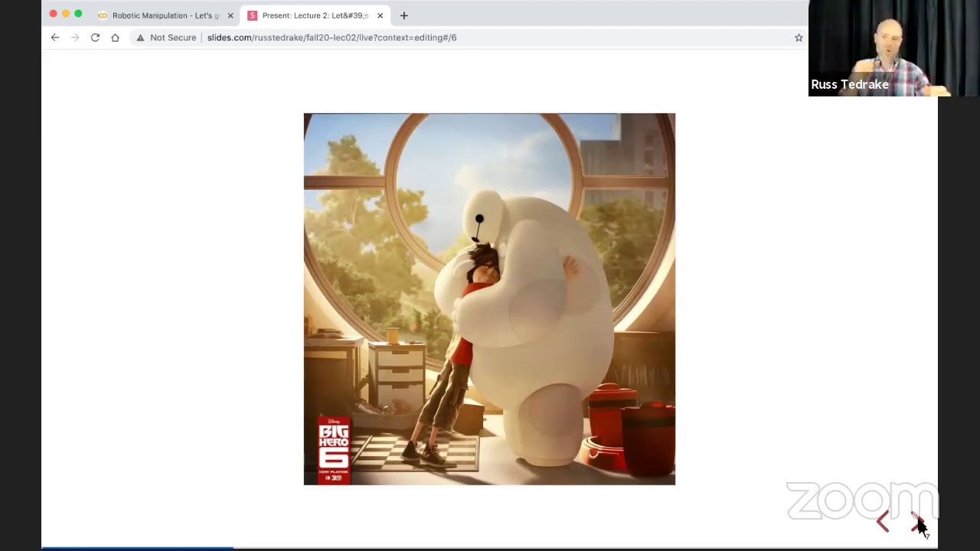Viewport: 980px width, 551px height.
Task: Switch to the Robotic Manipulation tab
Action: point(165,15)
